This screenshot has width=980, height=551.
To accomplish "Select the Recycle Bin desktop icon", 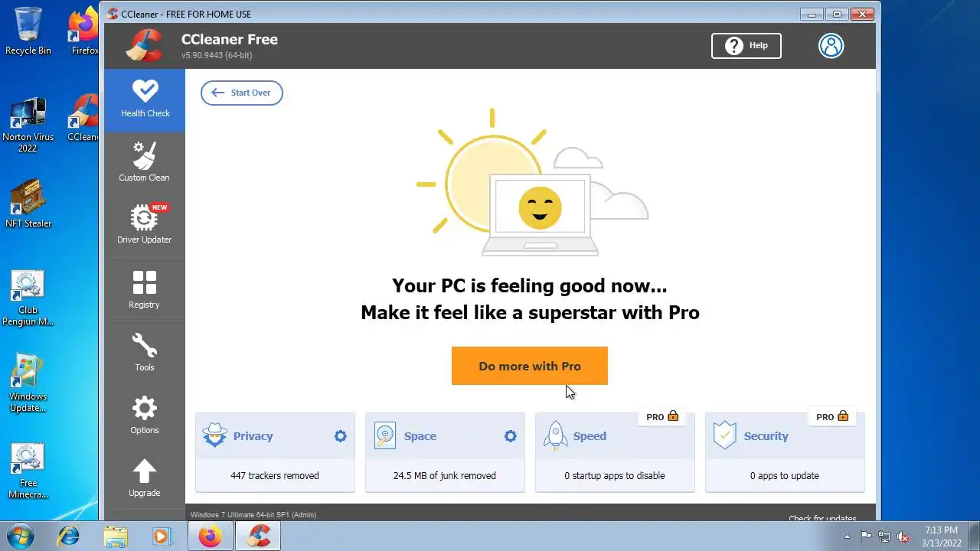I will click(x=28, y=31).
